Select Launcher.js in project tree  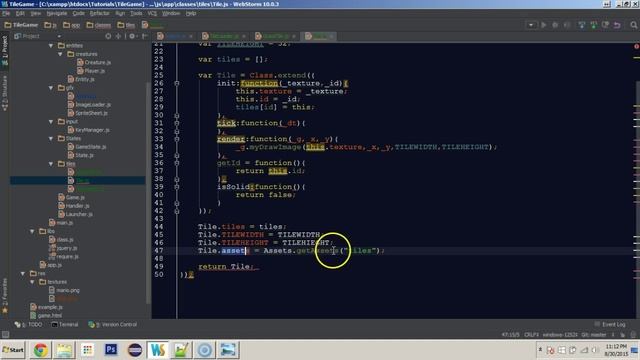[x=75, y=214]
